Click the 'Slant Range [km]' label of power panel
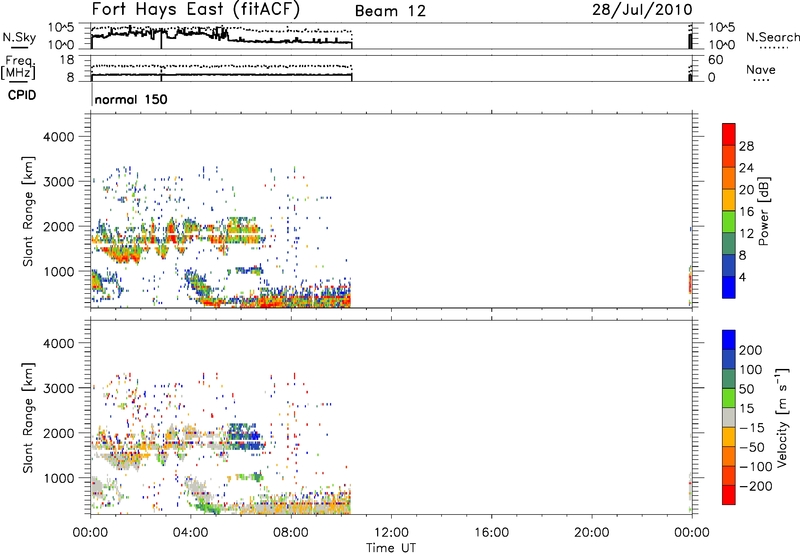The image size is (800, 554). pyautogui.click(x=28, y=211)
